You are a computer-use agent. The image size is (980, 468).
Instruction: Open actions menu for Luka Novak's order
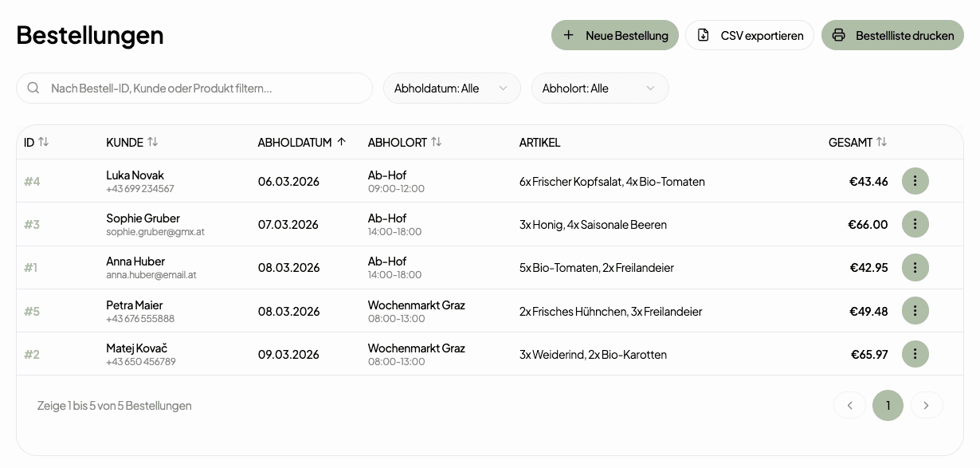[915, 181]
